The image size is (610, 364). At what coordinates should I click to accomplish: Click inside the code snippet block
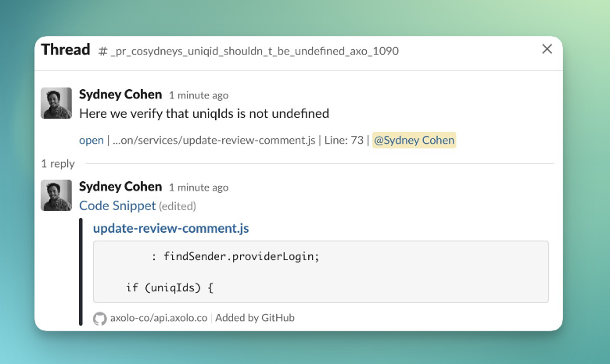point(321,272)
